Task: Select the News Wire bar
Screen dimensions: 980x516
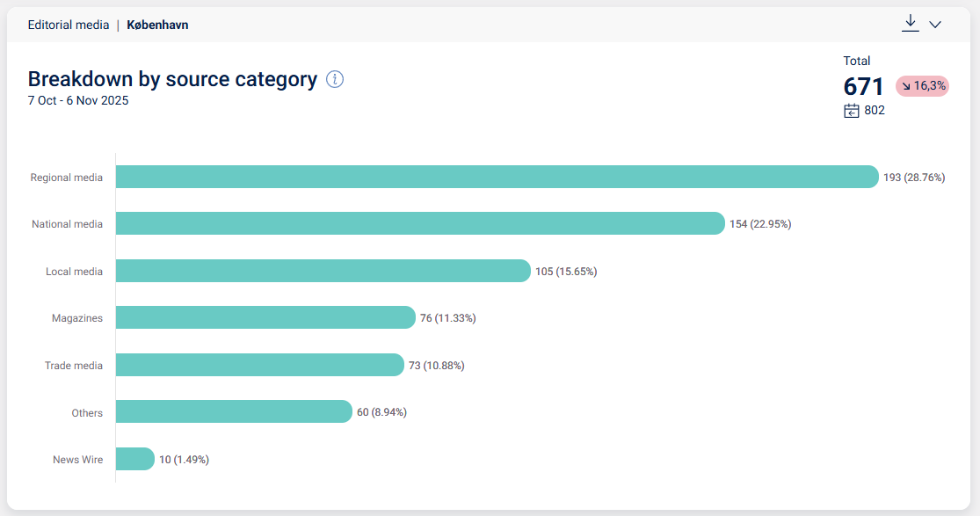Action: (x=134, y=459)
